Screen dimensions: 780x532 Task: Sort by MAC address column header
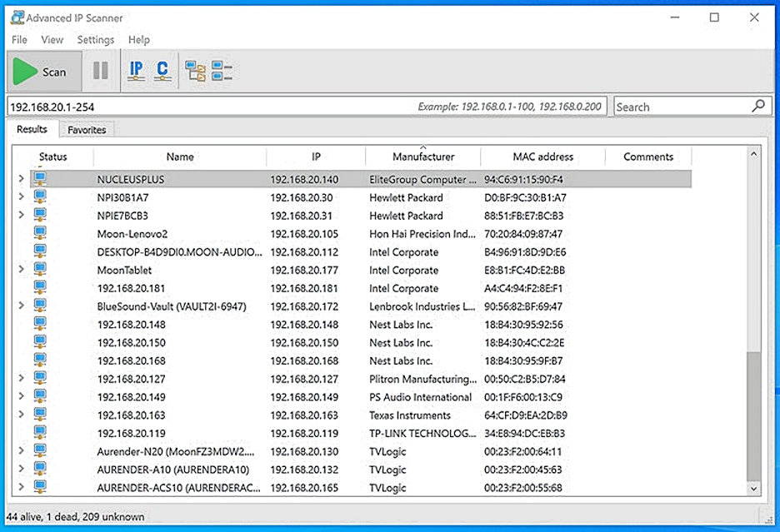pos(543,157)
